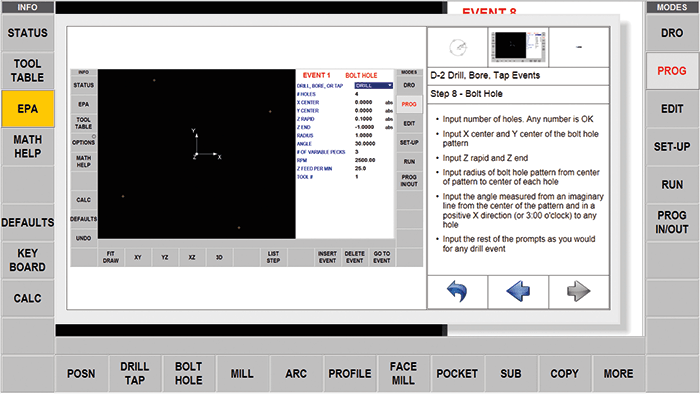Image resolution: width=700 pixels, height=394 pixels.
Task: Go to previous step with blue left arrow
Action: click(x=518, y=292)
